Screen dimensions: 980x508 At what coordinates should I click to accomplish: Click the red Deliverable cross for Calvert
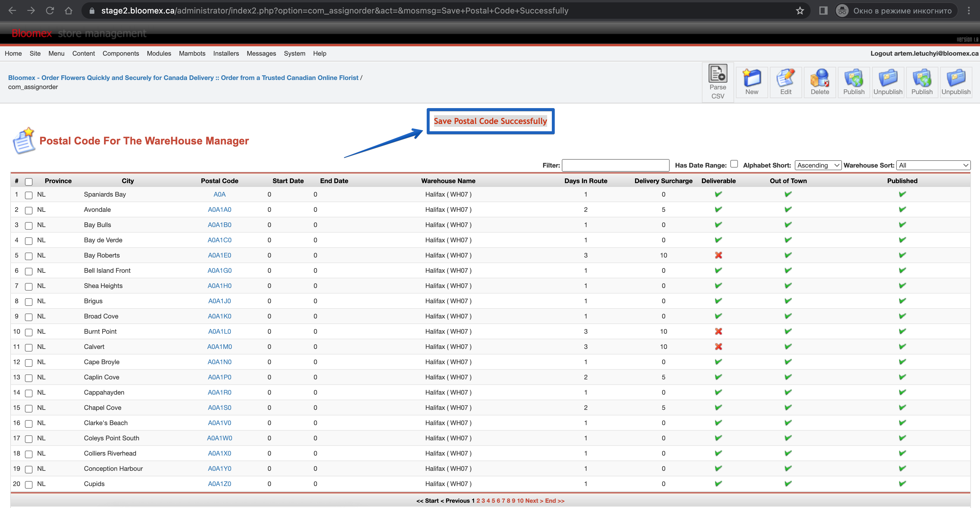click(x=718, y=346)
